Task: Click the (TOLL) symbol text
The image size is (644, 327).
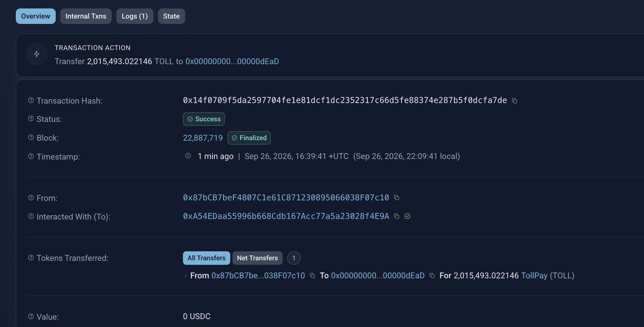Action: coord(562,275)
